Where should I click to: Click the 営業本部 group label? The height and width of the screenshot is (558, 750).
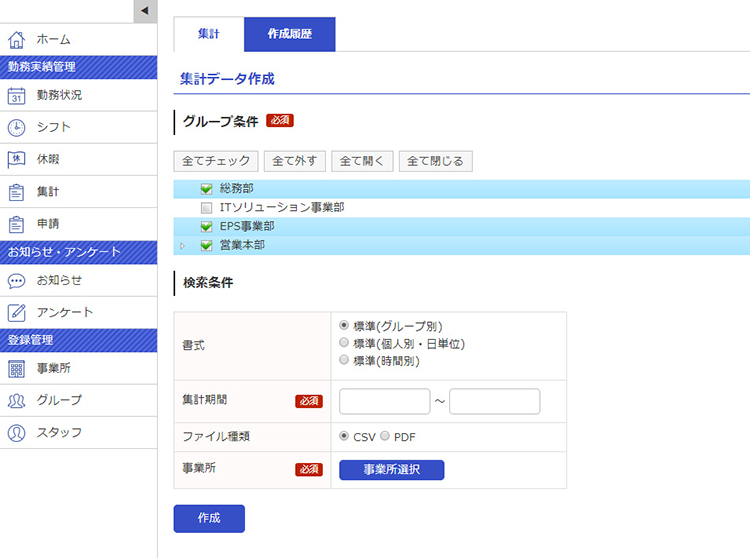[242, 245]
